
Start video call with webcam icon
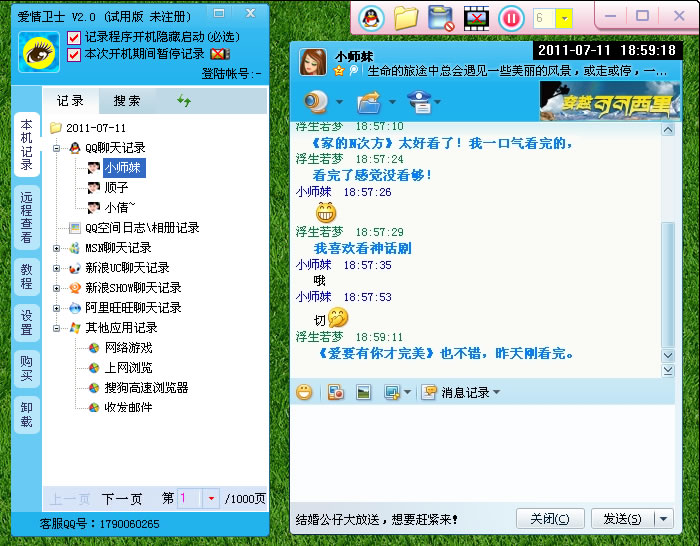(x=316, y=102)
